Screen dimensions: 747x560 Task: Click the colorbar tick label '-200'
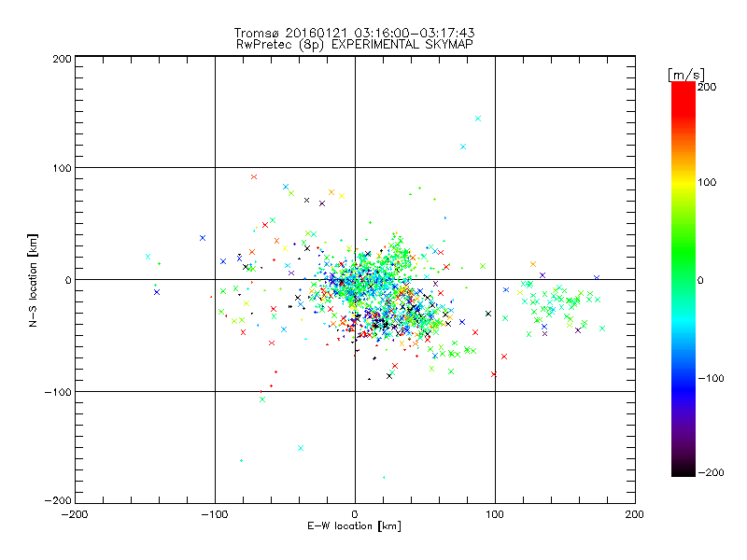(x=711, y=472)
